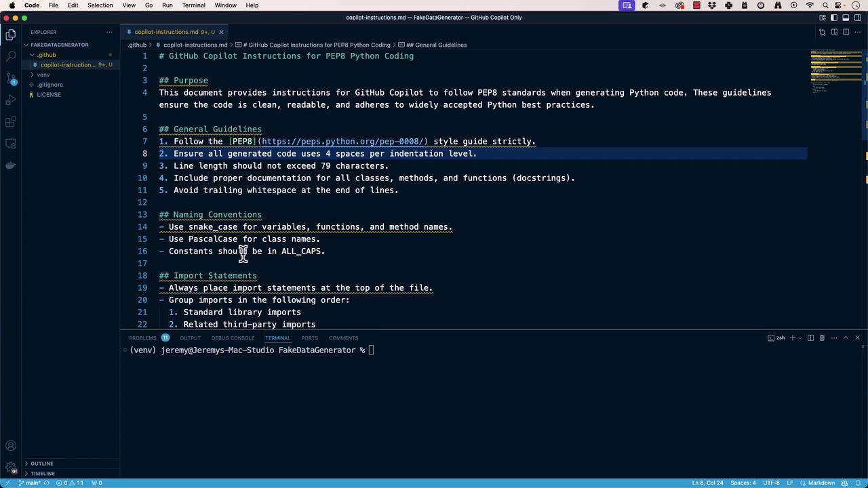This screenshot has width=868, height=488.
Task: Change file encoding UTF-8
Action: (x=771, y=483)
